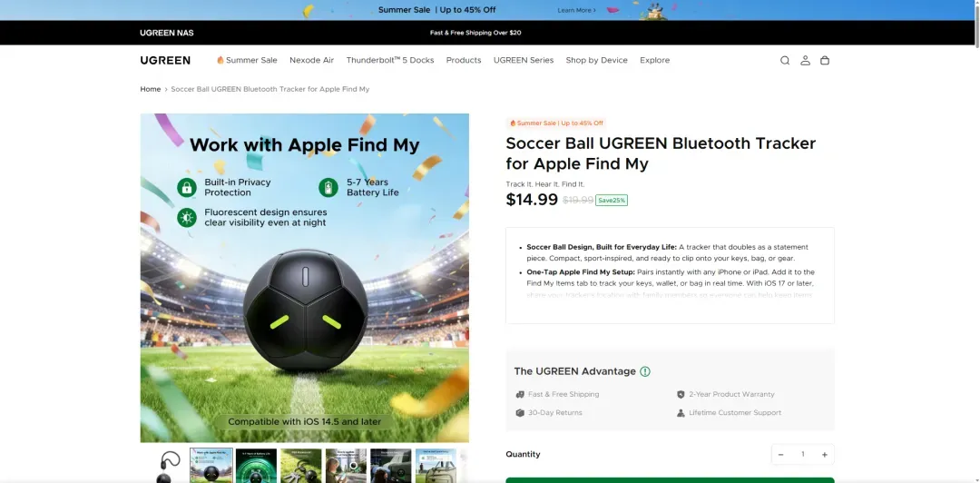Open the Explore menu
This screenshot has height=483, width=980.
(655, 60)
